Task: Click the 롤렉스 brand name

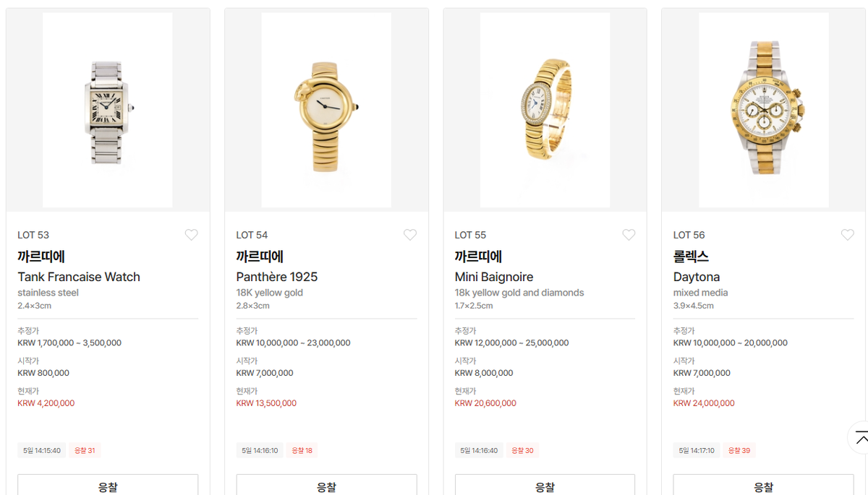Action: click(691, 257)
